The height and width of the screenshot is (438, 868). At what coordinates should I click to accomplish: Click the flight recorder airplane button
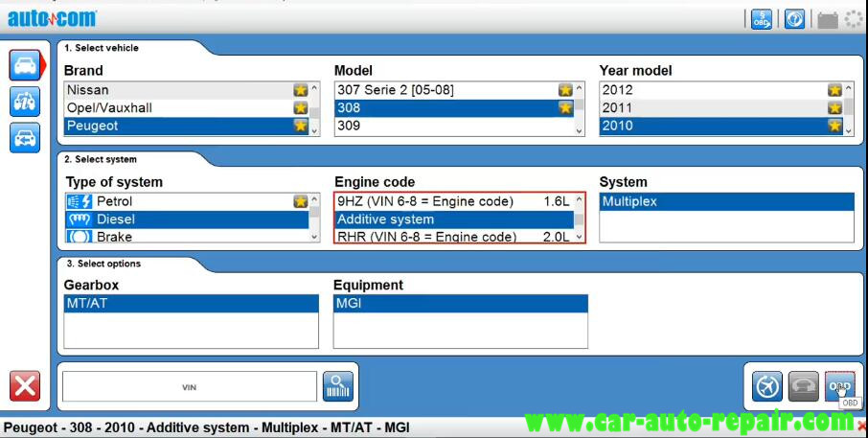click(x=767, y=386)
